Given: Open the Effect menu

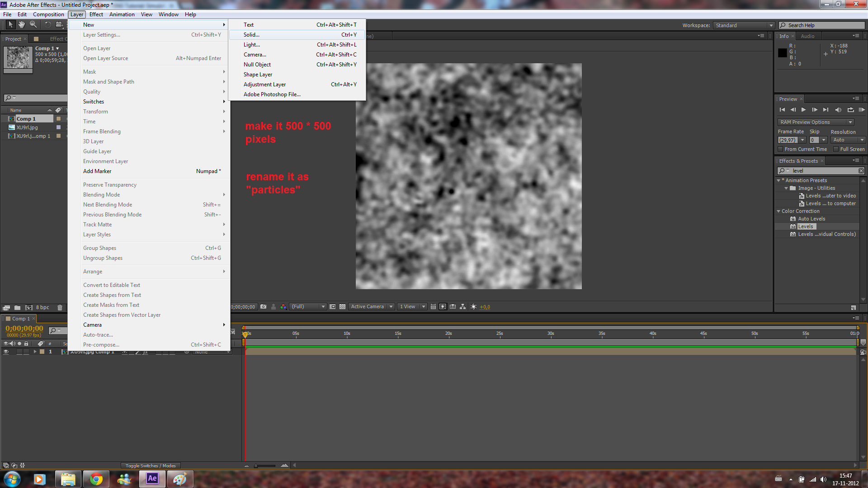Looking at the screenshot, I should 96,14.
